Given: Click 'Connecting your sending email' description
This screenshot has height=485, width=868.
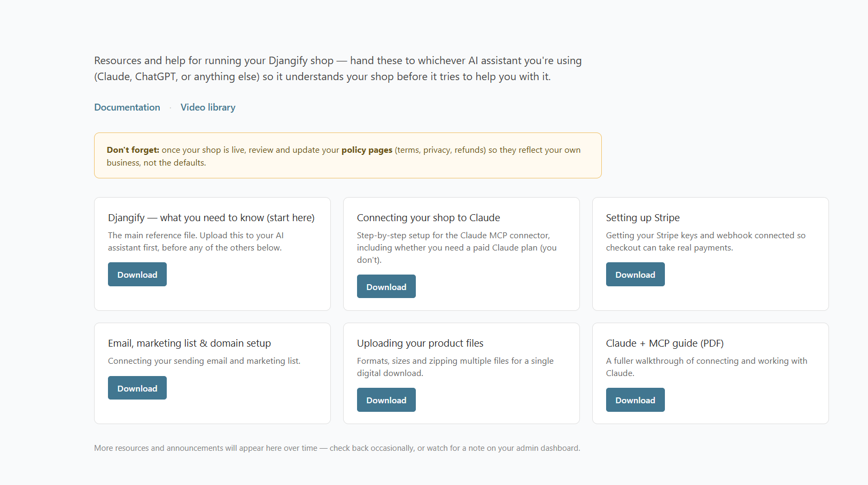Looking at the screenshot, I should tap(204, 361).
